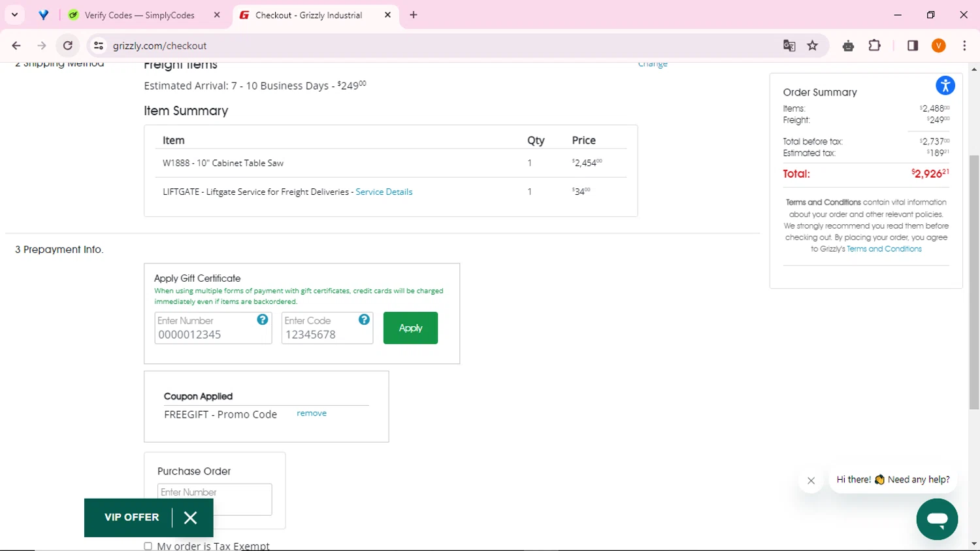This screenshot has height=551, width=980.
Task: Dismiss the VIP OFFER banner
Action: 191,518
